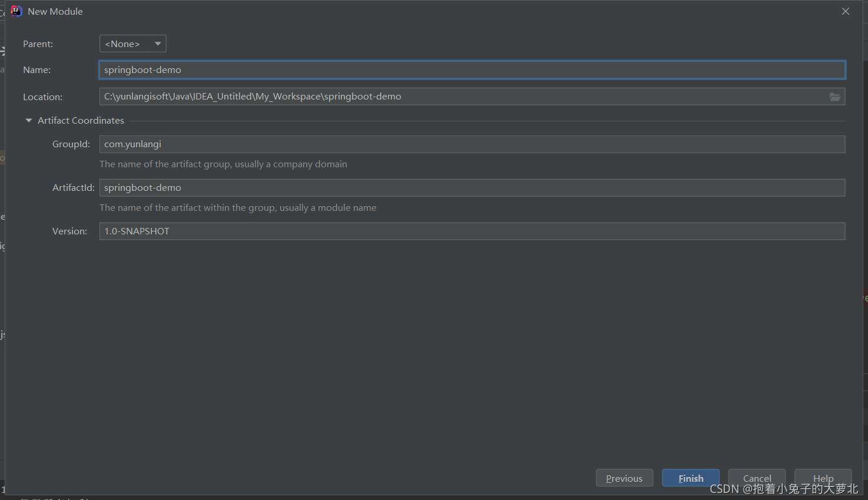Collapse the Artifact Coordinates section
Image resolution: width=868 pixels, height=500 pixels.
click(29, 120)
